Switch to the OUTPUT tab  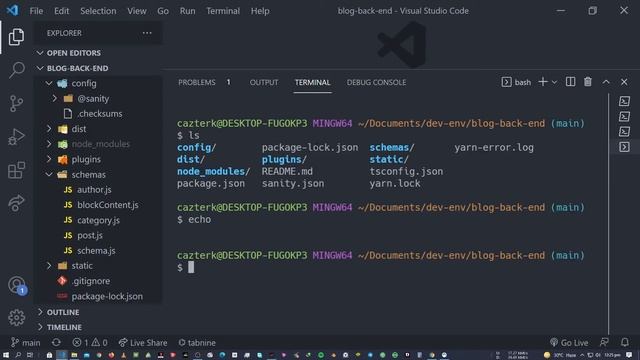coord(264,82)
